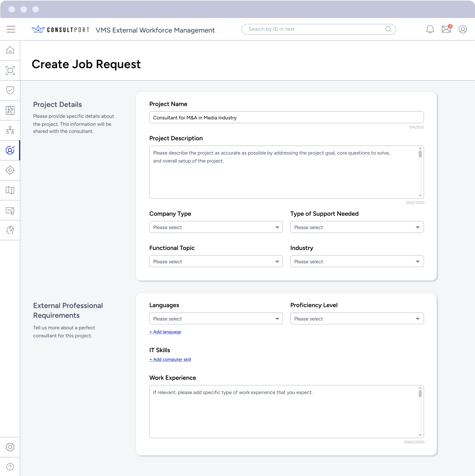
Task: Click the Add language link
Action: click(165, 332)
